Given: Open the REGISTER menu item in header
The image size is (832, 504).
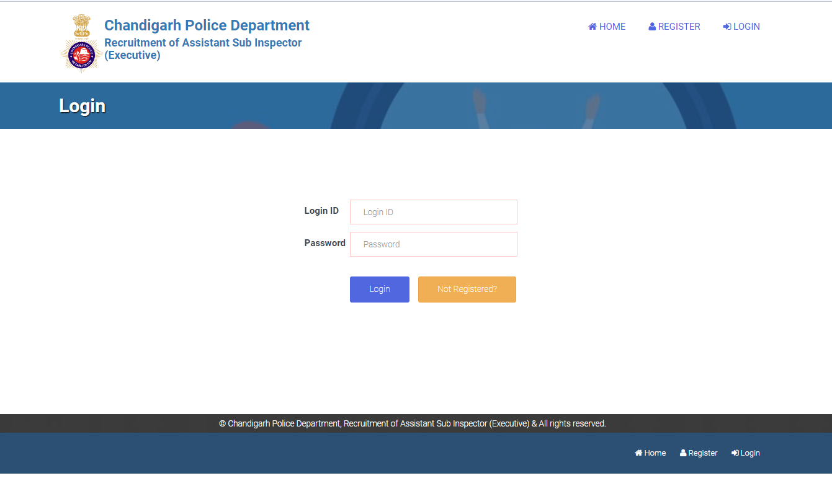Looking at the screenshot, I should point(679,27).
